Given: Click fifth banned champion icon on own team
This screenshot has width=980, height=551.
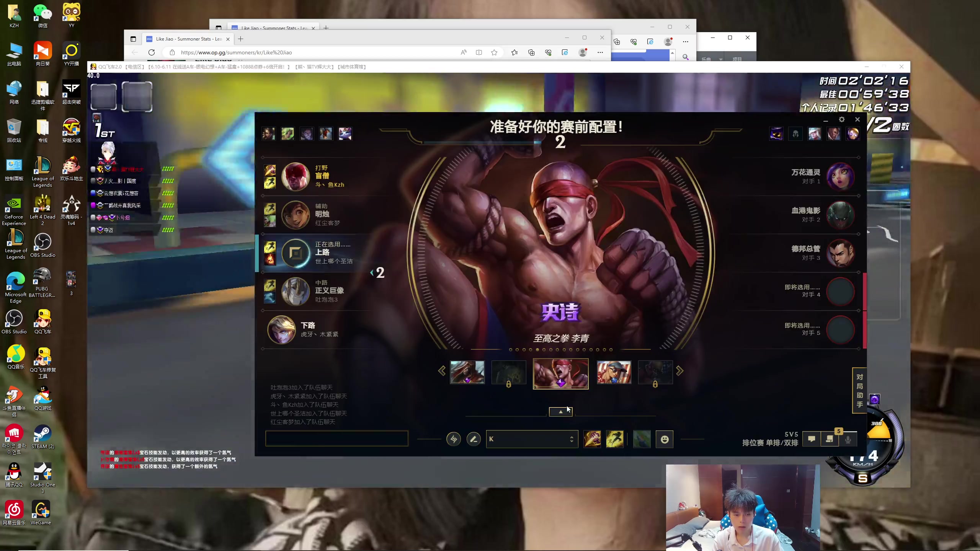Looking at the screenshot, I should [x=345, y=134].
